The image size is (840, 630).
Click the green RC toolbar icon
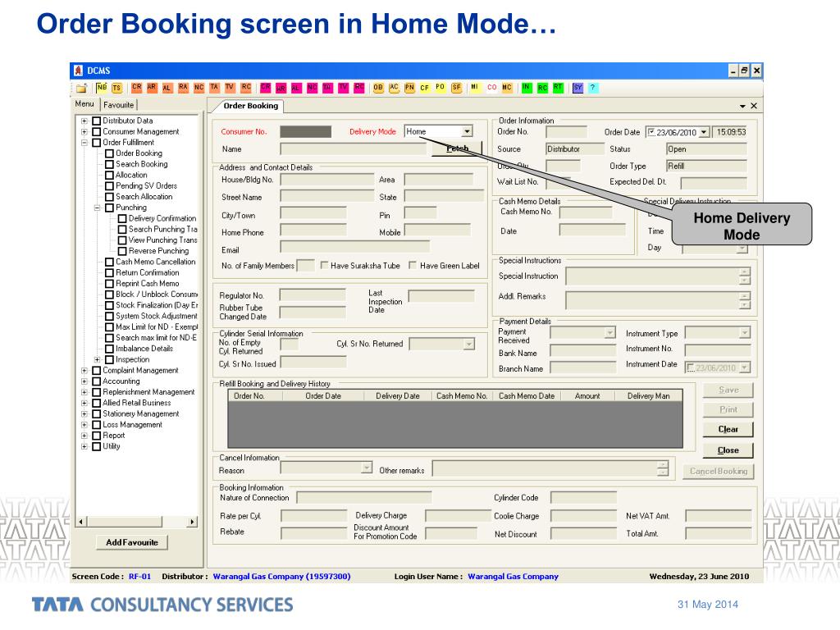point(543,87)
